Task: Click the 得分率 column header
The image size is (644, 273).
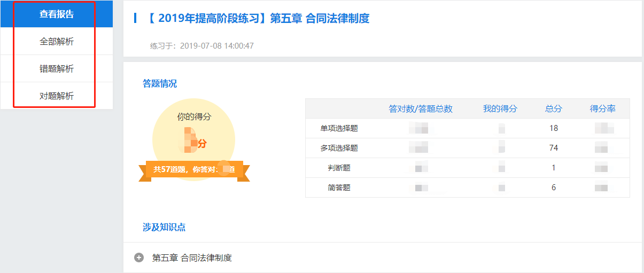Action: coord(603,108)
